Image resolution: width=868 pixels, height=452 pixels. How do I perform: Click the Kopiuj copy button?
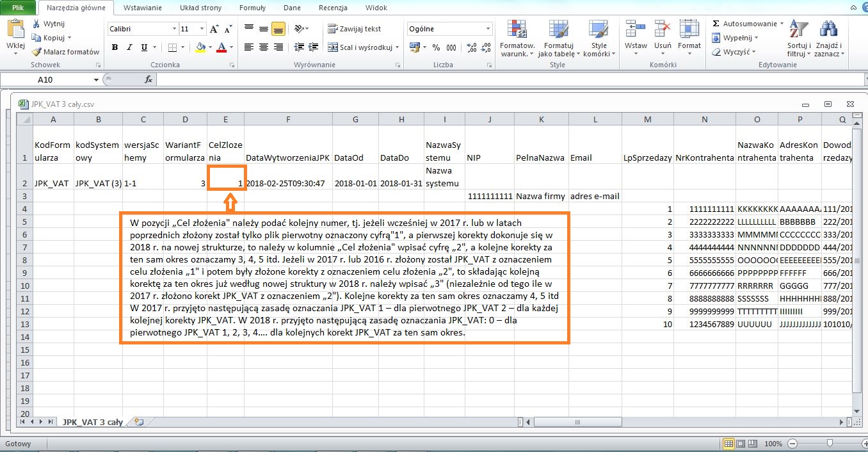[x=52, y=38]
